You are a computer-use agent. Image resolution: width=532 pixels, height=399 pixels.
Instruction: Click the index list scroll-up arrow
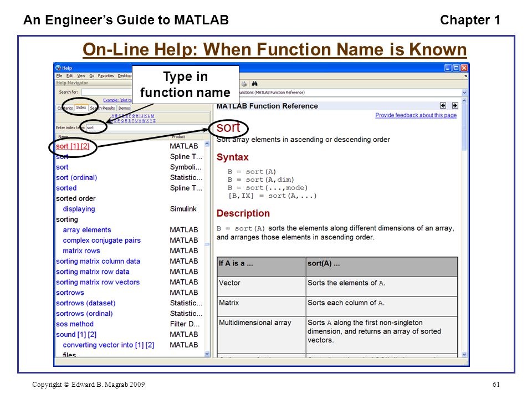[x=207, y=144]
